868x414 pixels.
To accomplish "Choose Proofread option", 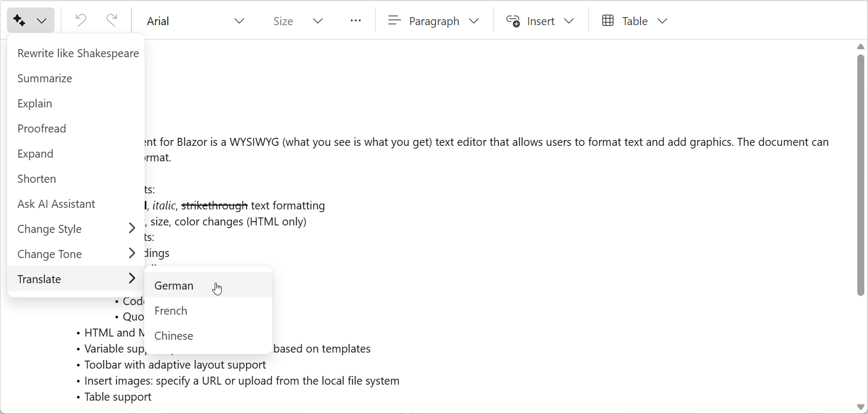I will tap(76, 129).
